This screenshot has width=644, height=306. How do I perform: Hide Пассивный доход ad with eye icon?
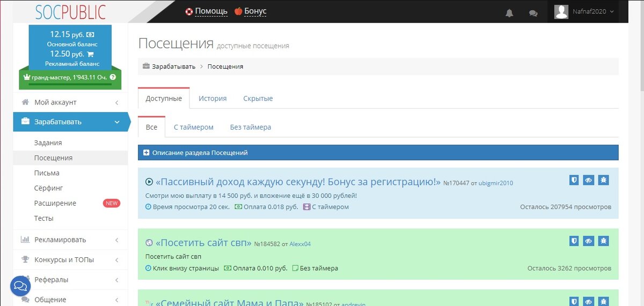pos(589,180)
